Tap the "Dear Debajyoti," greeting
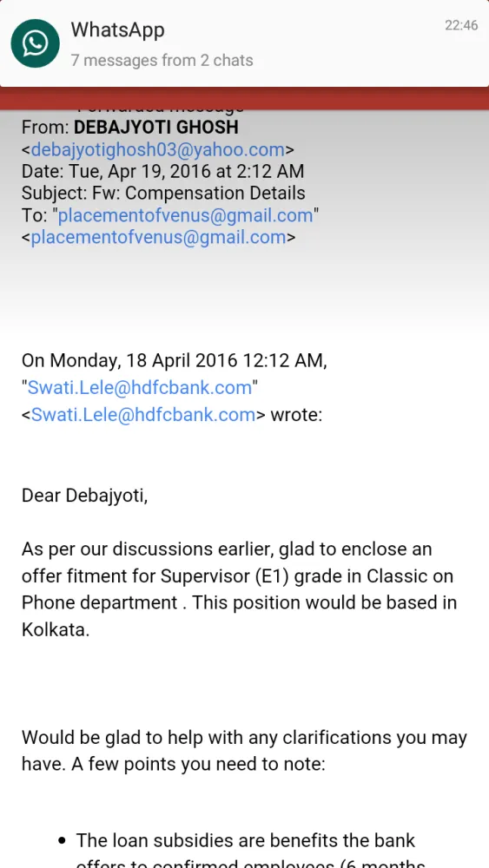Image resolution: width=489 pixels, height=868 pixels. [x=85, y=496]
